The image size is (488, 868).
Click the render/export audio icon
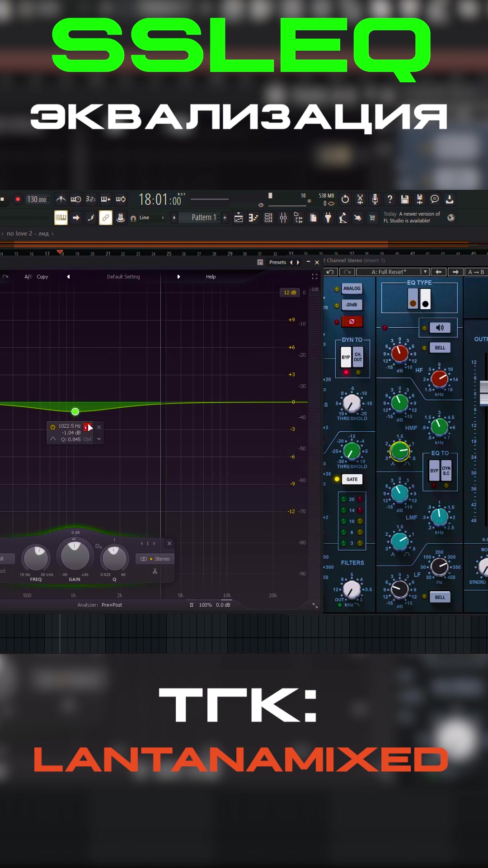[420, 199]
